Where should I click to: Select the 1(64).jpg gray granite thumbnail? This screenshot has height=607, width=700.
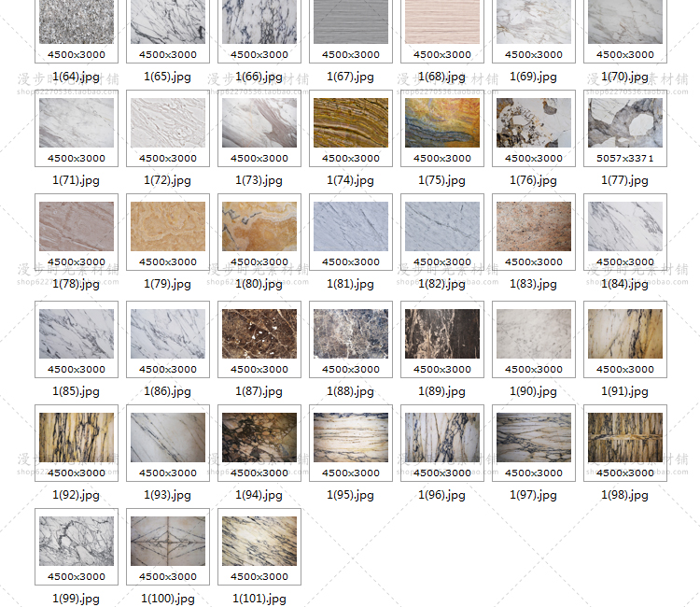pos(77,22)
